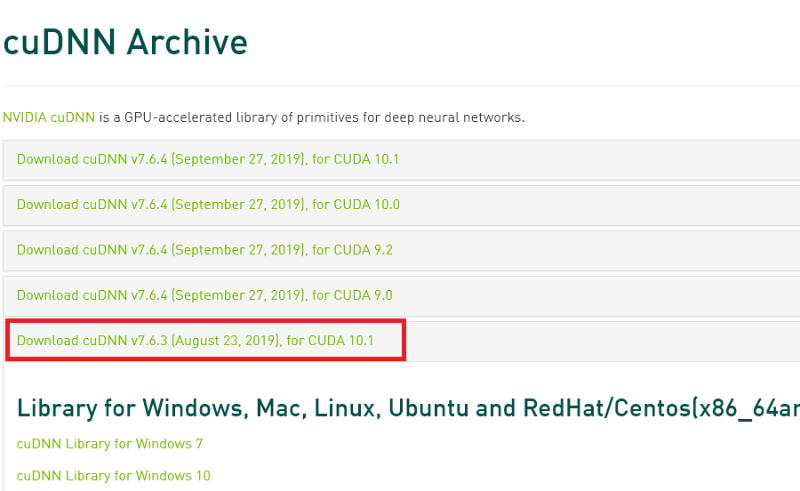Image resolution: width=800 pixels, height=491 pixels.
Task: Click the 'August 23, 2019' release date
Action: [225, 341]
